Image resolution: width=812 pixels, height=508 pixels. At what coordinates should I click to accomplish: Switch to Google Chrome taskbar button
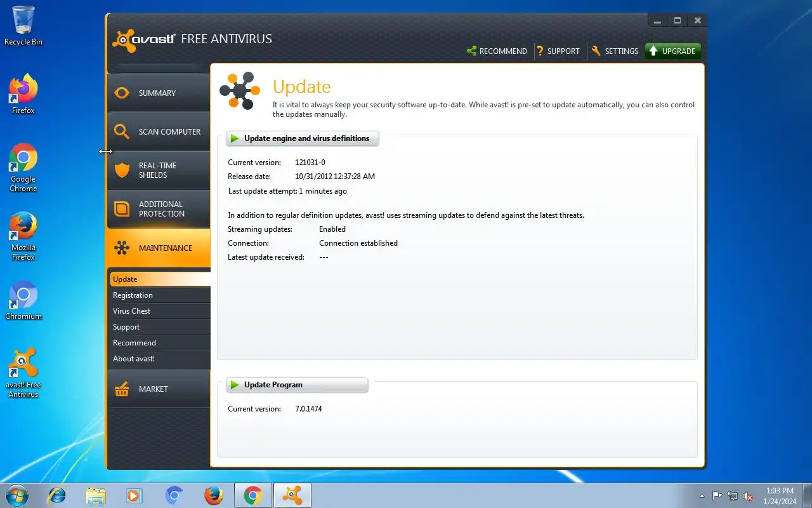click(253, 495)
